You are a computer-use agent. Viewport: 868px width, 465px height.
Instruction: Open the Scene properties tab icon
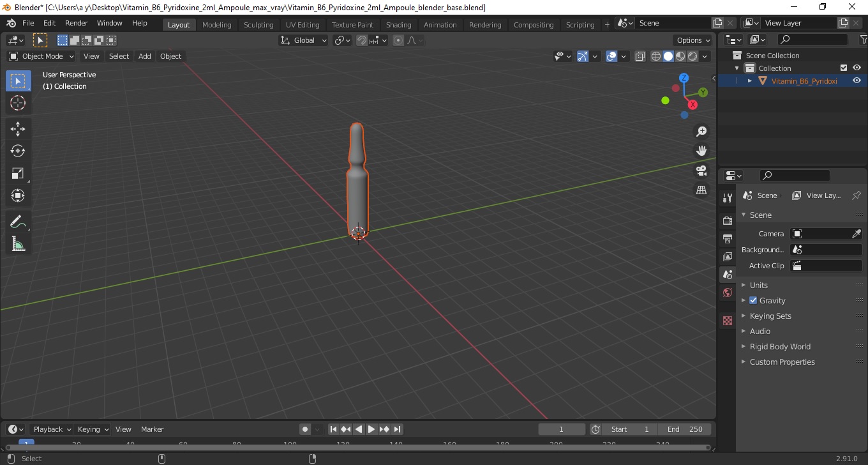pos(728,275)
